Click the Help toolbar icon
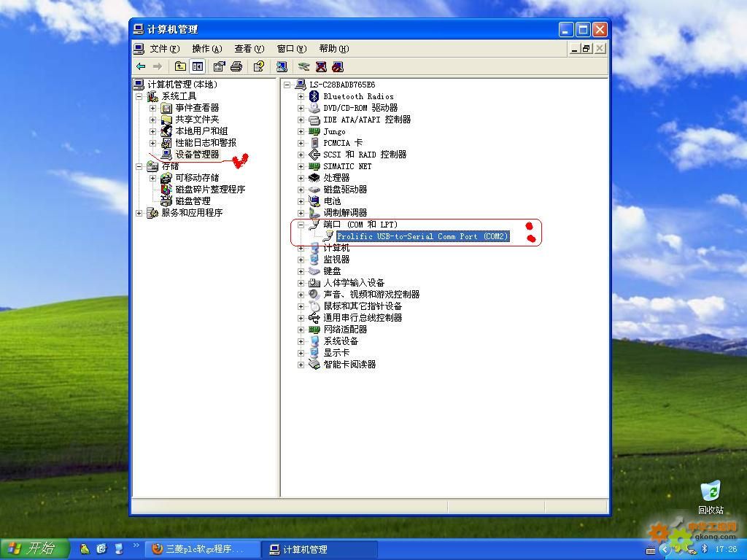747x560 pixels. pos(259,66)
